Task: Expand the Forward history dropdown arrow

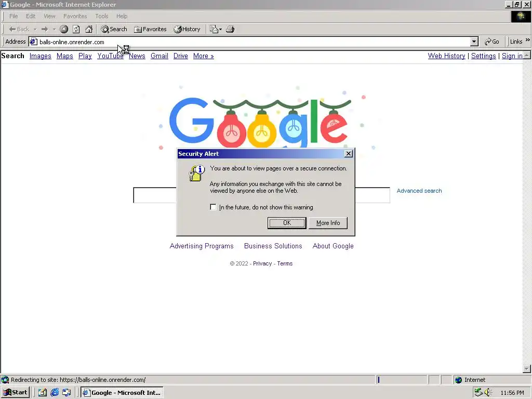Action: 54,30
